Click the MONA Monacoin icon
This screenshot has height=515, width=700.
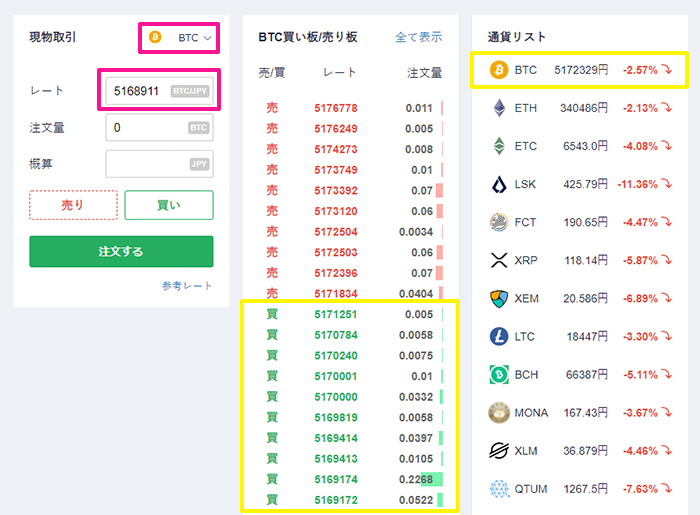click(x=499, y=413)
